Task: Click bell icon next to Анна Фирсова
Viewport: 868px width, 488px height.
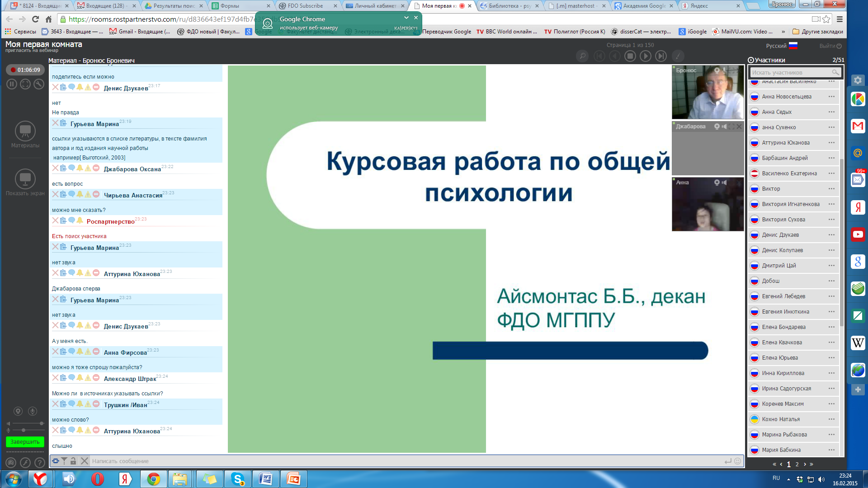Action: click(x=80, y=352)
